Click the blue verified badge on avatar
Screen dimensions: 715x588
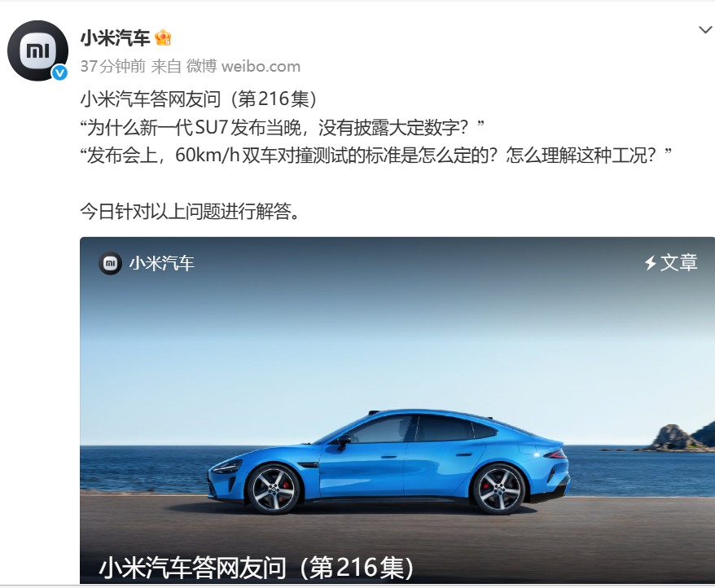(x=59, y=72)
